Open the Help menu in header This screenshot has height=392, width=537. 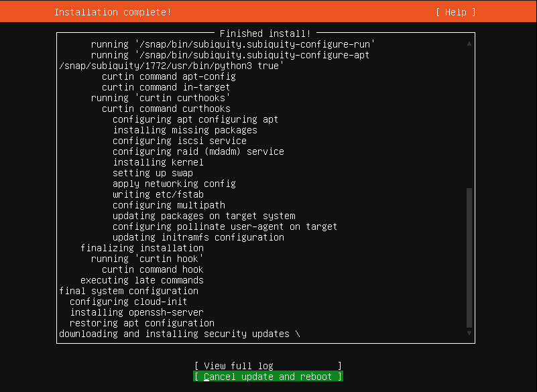pyautogui.click(x=456, y=12)
